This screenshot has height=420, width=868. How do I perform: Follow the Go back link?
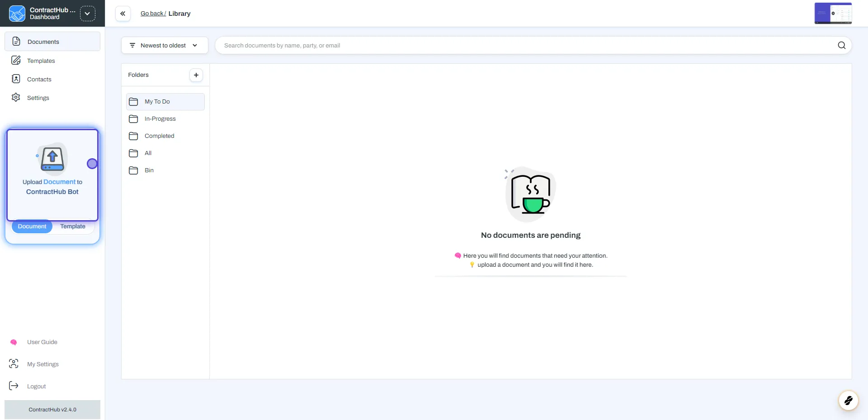pos(153,14)
